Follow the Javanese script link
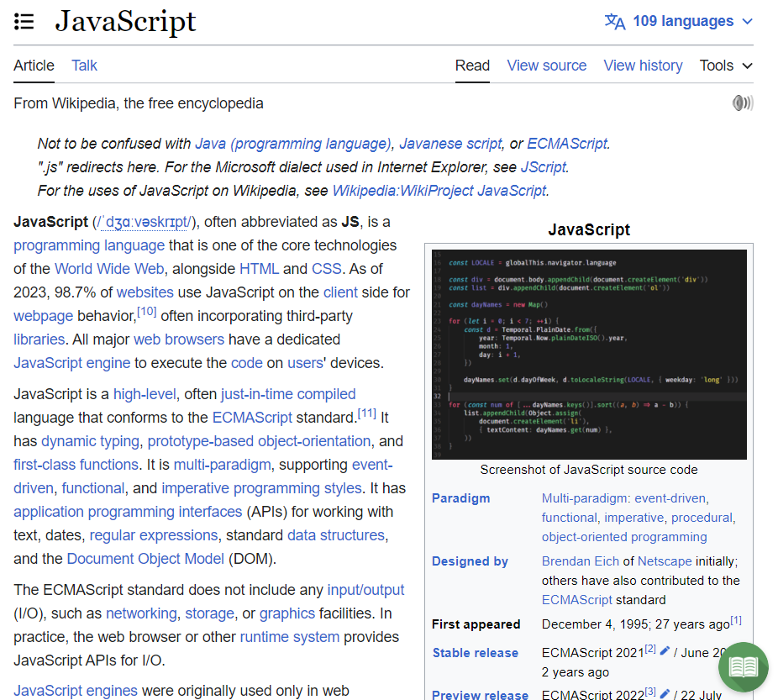The width and height of the screenshot is (778, 700). click(450, 144)
